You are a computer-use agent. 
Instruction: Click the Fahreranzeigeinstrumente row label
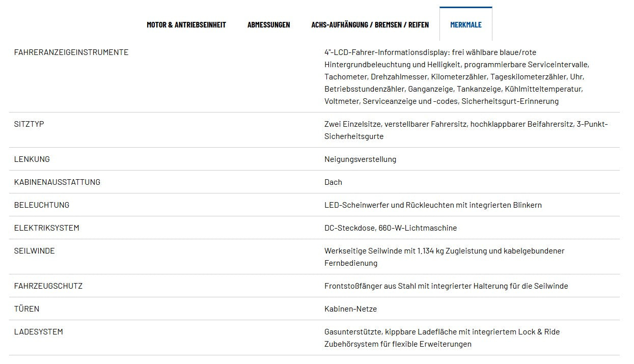click(x=71, y=52)
